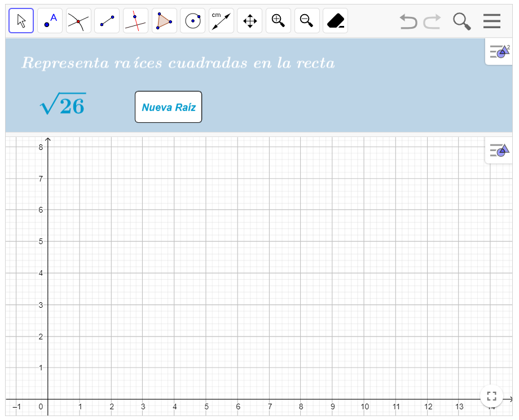
Task: Select the Polygon tool
Action: click(x=164, y=21)
